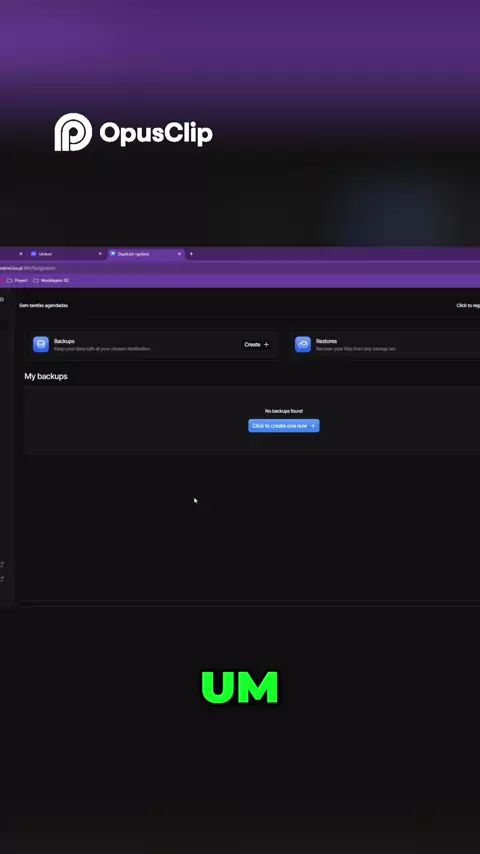Click the blue 'Click to create one now' button
The image size is (480, 854).
click(x=284, y=426)
